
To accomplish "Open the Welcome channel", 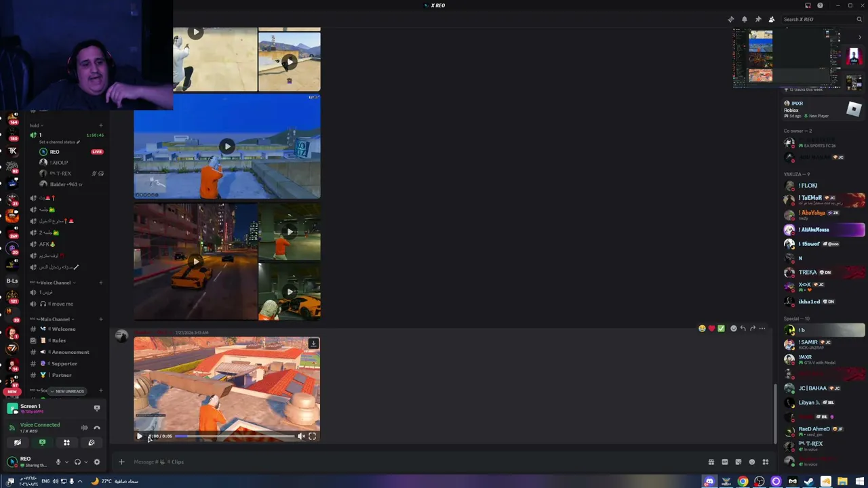I will (65, 329).
